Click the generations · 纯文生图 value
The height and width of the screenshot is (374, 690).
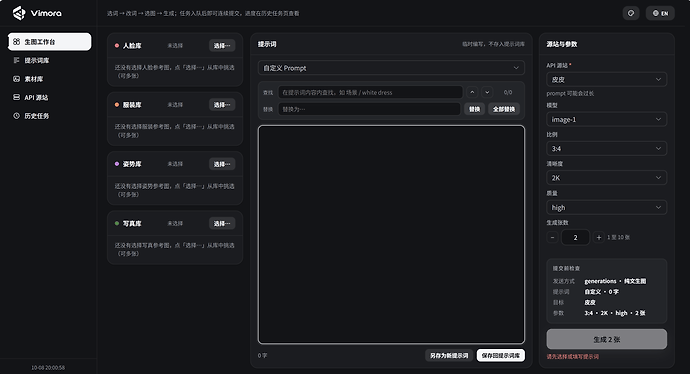615,281
